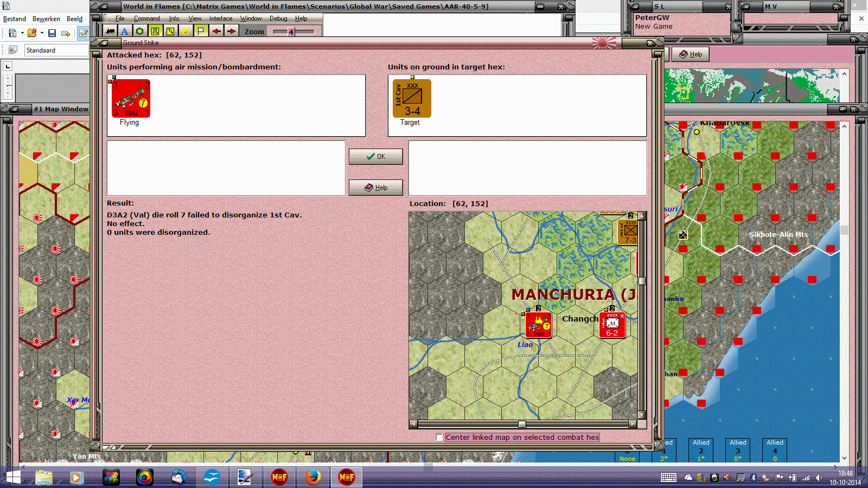This screenshot has height=488, width=868.
Task: Click the black tank silhouette toolbar icon
Action: click(110, 31)
